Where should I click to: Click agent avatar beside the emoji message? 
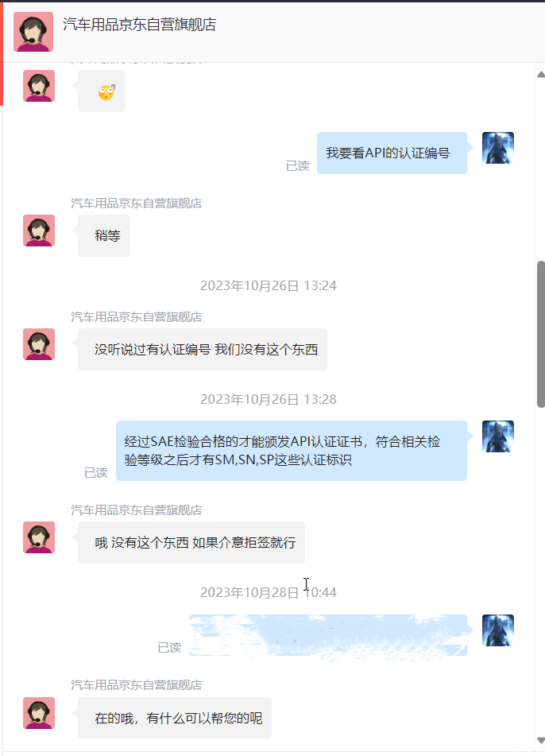[x=39, y=86]
